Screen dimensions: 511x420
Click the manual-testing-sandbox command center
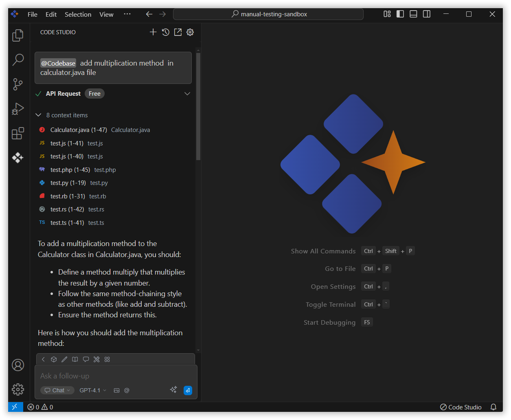(x=268, y=14)
